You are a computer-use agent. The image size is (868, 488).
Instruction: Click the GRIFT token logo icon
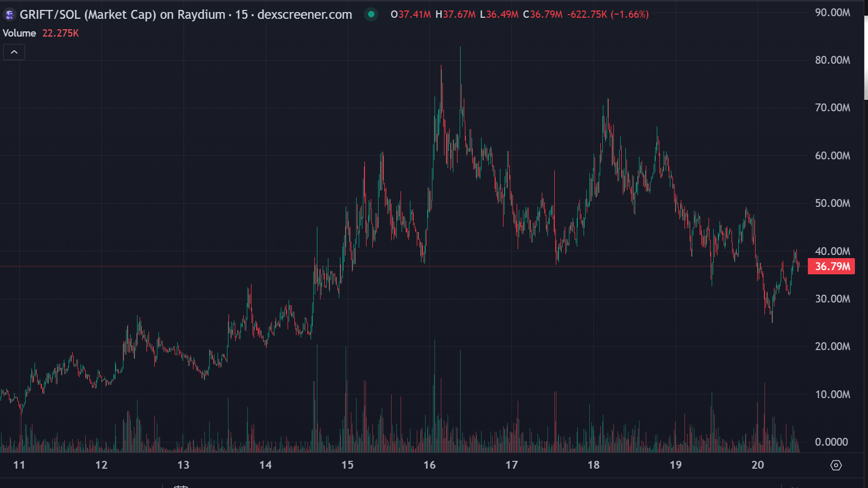tap(9, 15)
